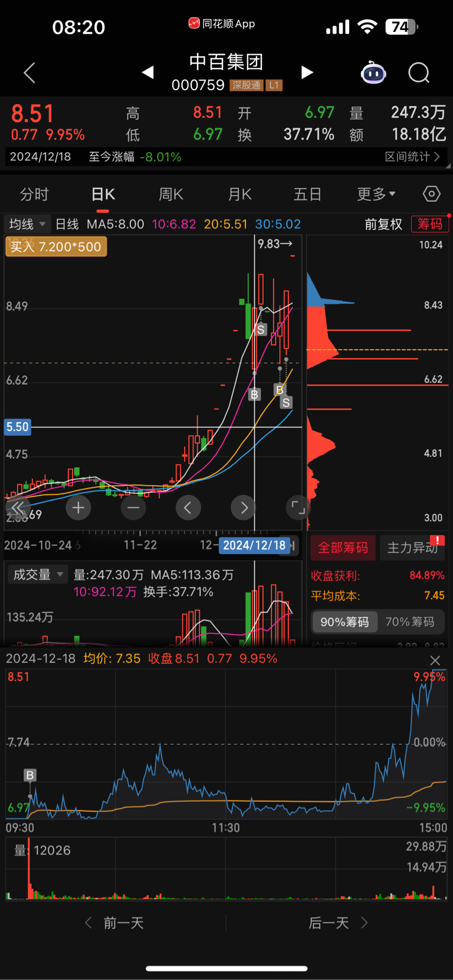
Task: Tap the current price 8.51 in header
Action: coord(32,113)
